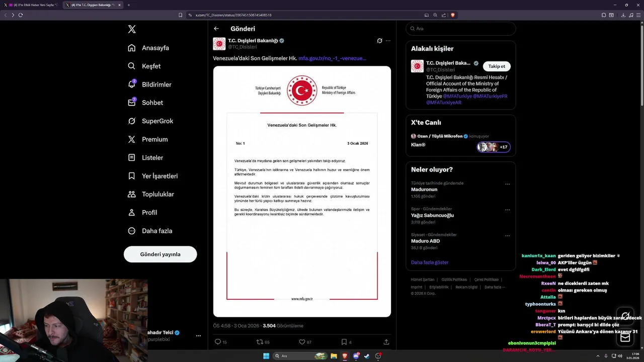The width and height of the screenshot is (644, 362).
Task: Click the browser address bar URL
Action: pos(233,15)
